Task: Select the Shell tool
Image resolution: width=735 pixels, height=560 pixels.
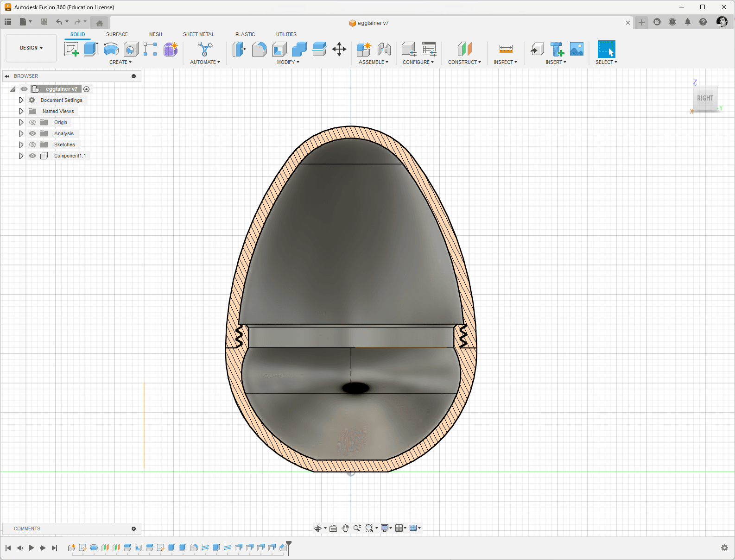Action: pyautogui.click(x=279, y=49)
